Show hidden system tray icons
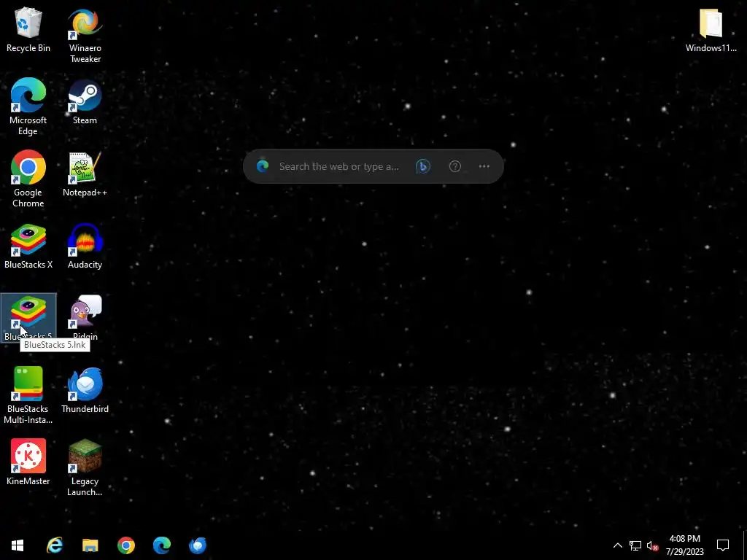Viewport: 747px width, 560px height. pyautogui.click(x=617, y=545)
